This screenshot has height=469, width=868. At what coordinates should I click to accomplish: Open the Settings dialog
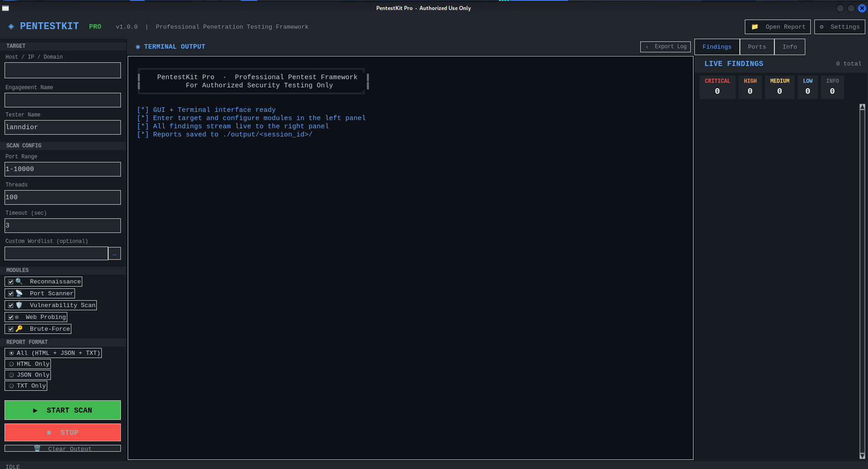click(839, 27)
